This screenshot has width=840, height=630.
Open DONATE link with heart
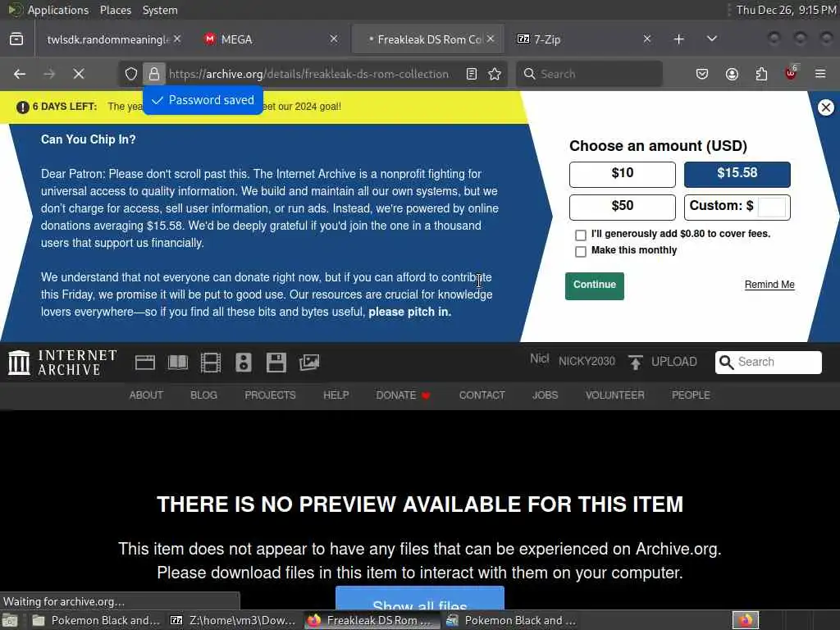tap(404, 395)
